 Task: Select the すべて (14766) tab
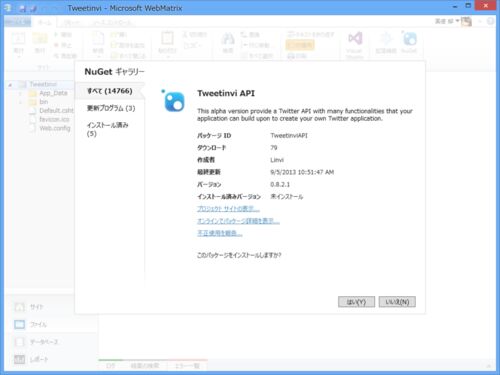(x=110, y=91)
